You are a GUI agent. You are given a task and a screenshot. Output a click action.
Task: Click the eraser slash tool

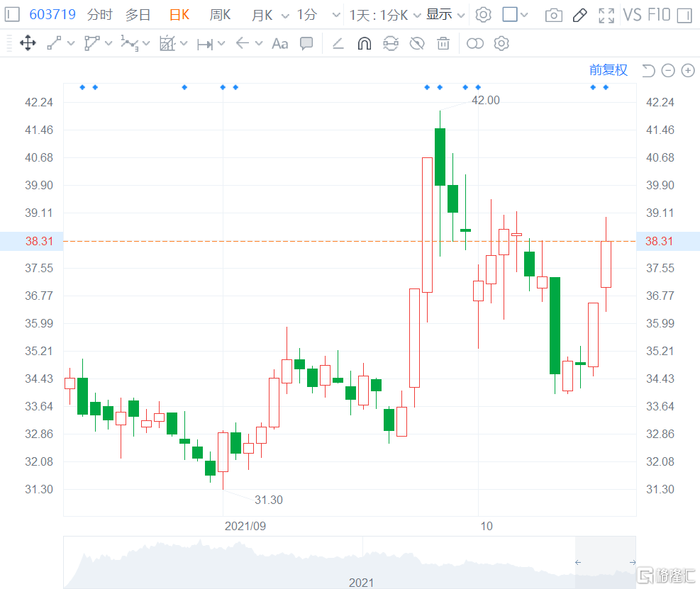338,43
